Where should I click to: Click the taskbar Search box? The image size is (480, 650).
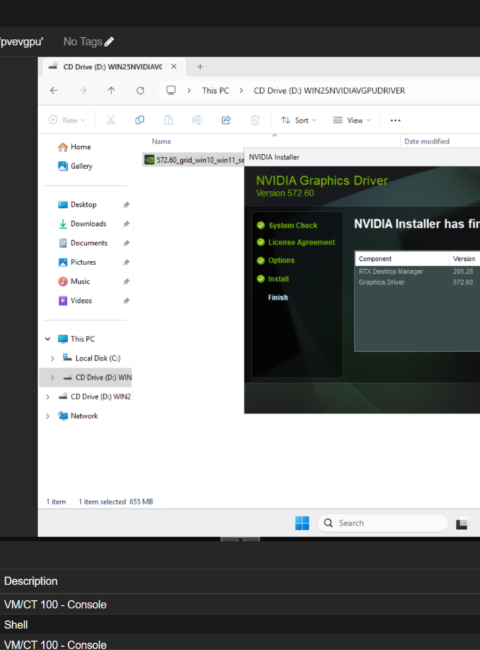(383, 523)
